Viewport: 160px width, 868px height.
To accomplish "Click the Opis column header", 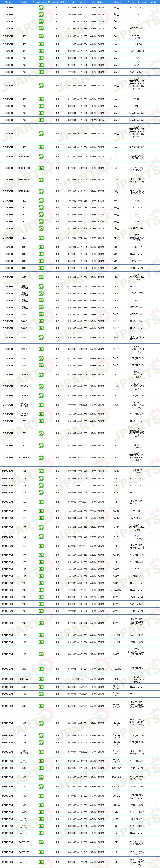I will pos(154,2).
